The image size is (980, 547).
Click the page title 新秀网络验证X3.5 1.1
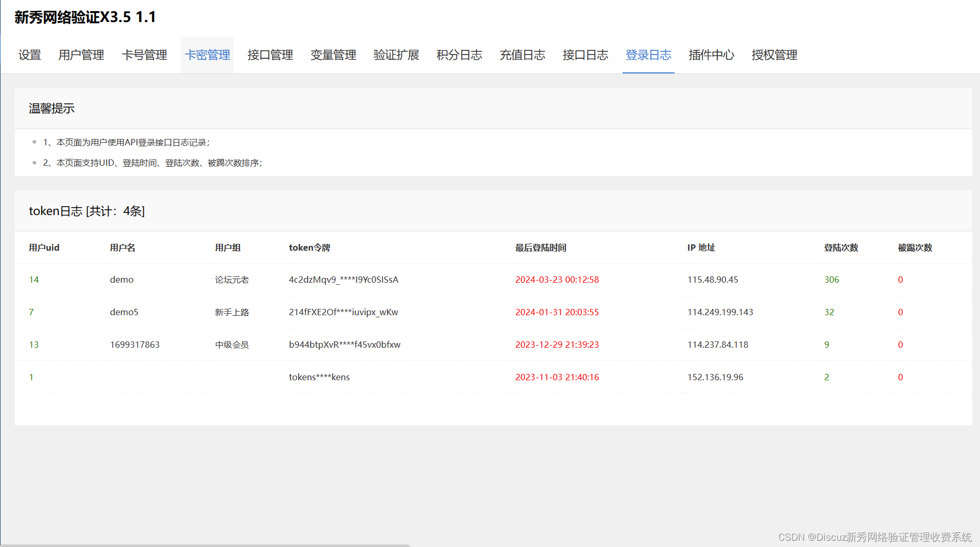pyautogui.click(x=85, y=17)
